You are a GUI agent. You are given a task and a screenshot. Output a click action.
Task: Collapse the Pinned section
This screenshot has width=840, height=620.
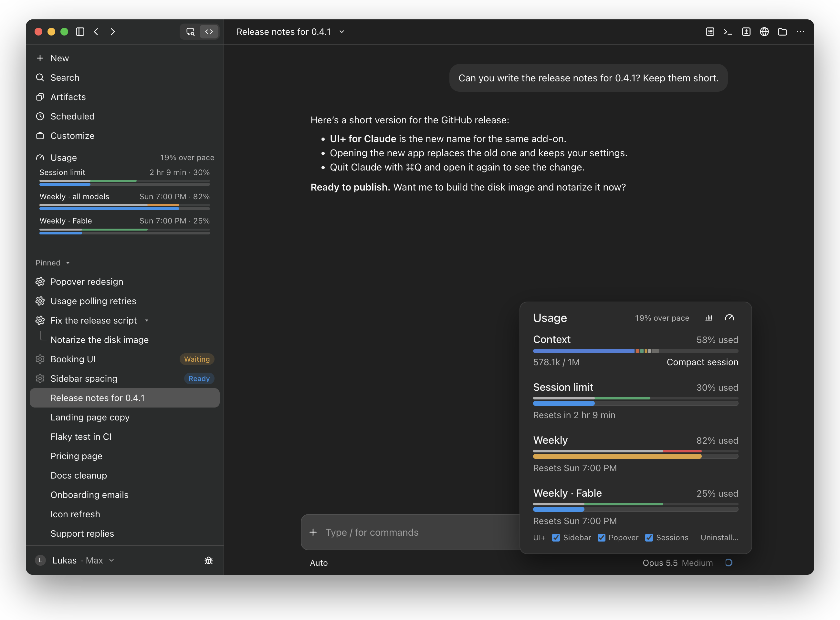click(53, 263)
